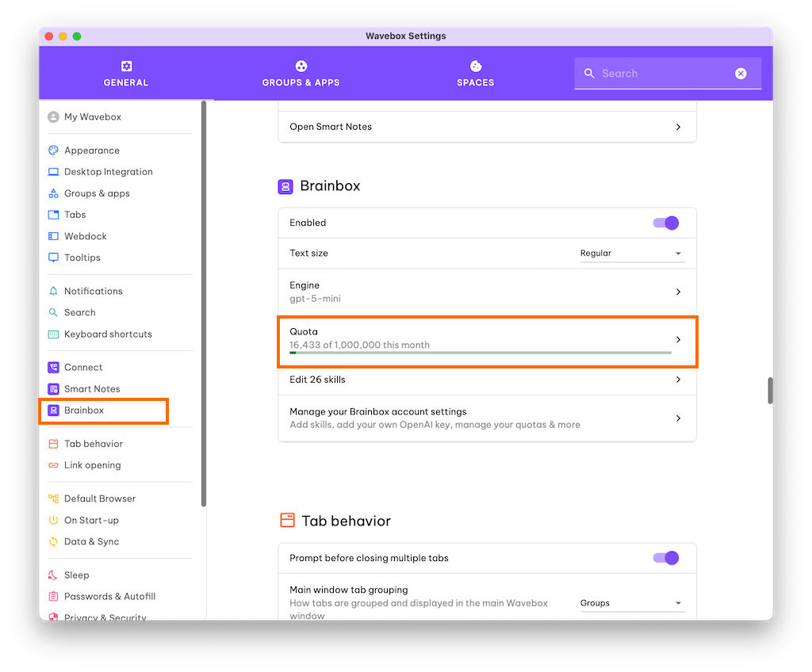
Task: Click the Keyboard shortcuts keyboard icon
Action: click(53, 334)
